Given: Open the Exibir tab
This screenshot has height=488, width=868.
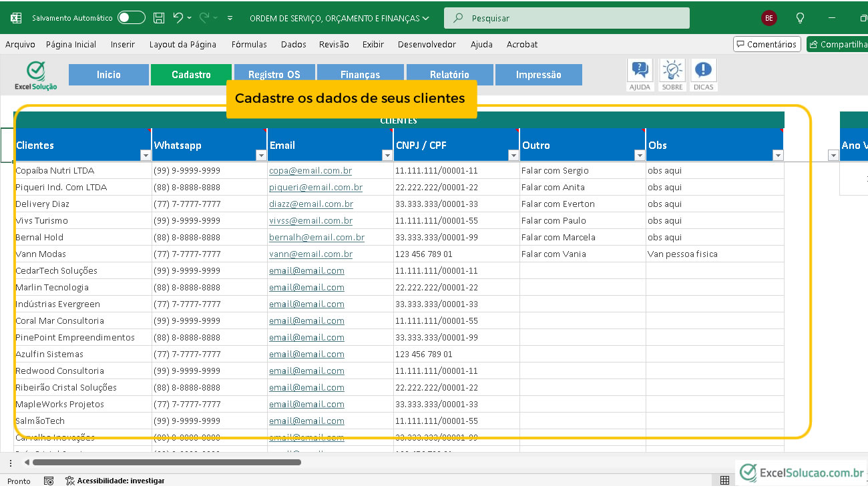Looking at the screenshot, I should 373,44.
